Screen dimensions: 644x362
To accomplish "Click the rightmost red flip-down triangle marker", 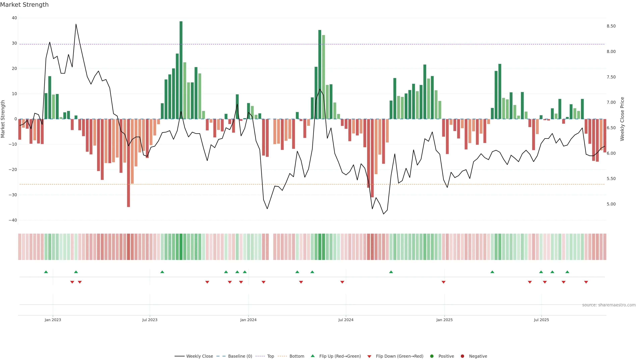I will (586, 282).
